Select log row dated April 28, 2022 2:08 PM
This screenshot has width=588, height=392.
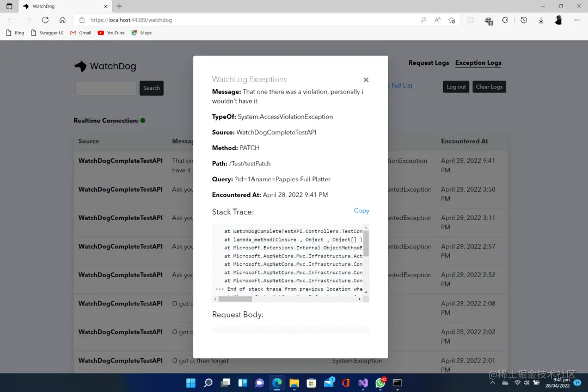tap(291, 308)
